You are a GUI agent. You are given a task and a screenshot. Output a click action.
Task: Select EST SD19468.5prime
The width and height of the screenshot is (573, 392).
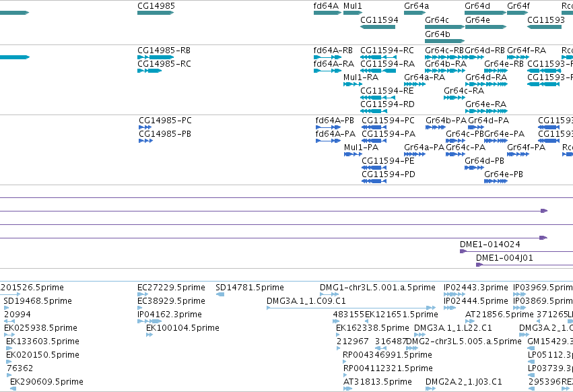(x=6, y=308)
